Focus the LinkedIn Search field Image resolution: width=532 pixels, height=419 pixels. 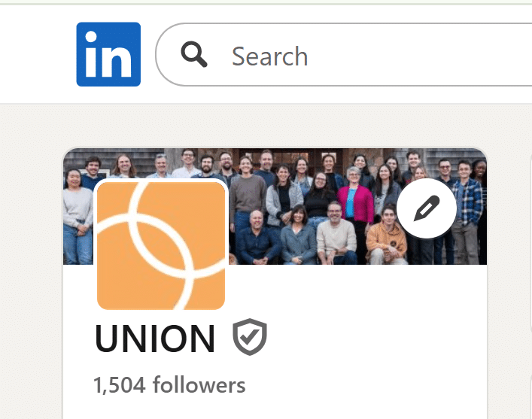click(343, 54)
